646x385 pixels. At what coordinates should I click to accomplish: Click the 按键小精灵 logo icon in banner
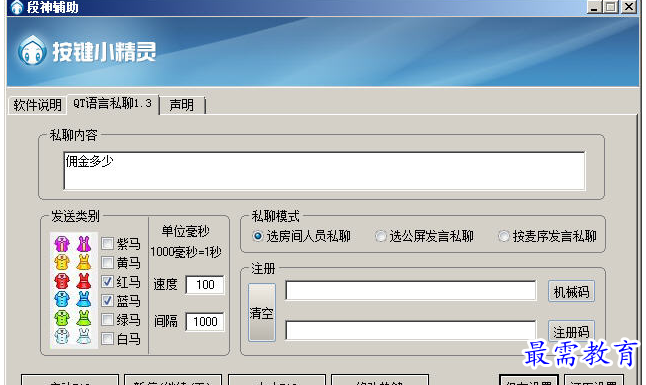tap(32, 51)
